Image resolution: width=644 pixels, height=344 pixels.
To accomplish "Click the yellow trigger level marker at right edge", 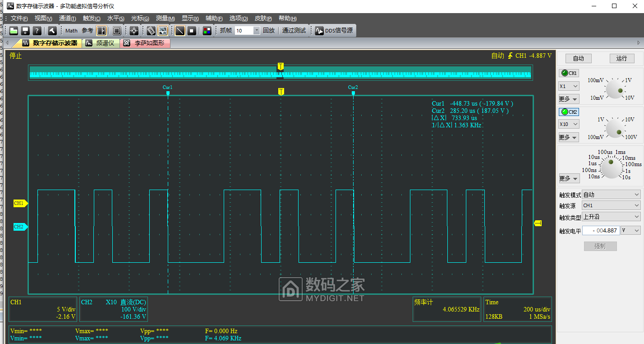I will [538, 223].
